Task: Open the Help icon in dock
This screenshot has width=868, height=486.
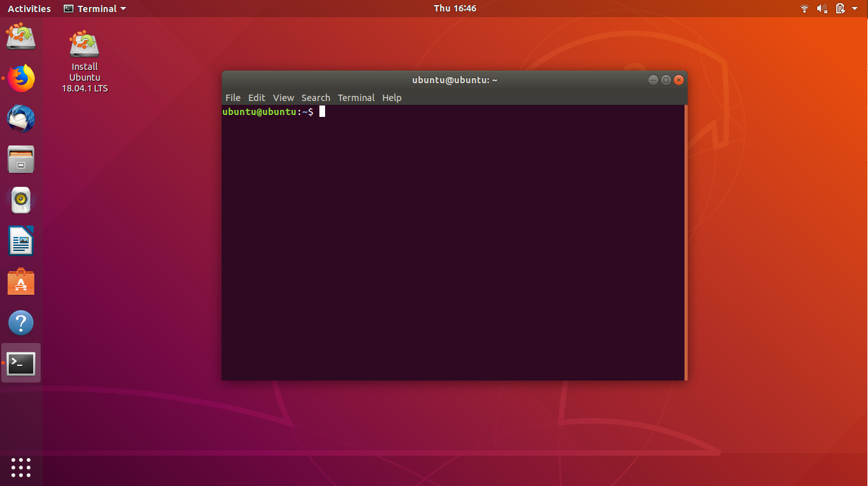Action: point(21,323)
